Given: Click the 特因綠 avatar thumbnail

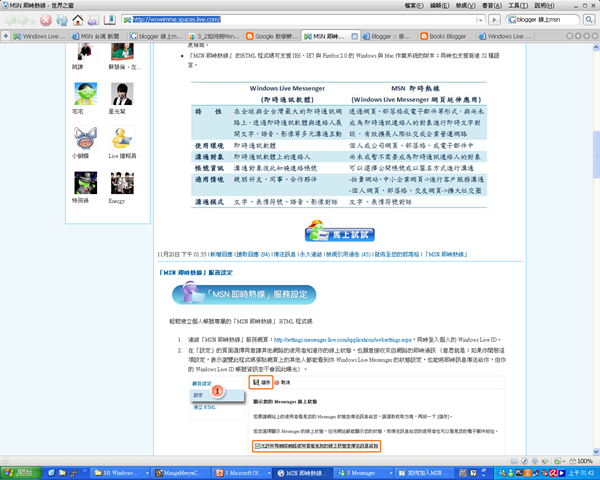Looking at the screenshot, I should click(85, 183).
